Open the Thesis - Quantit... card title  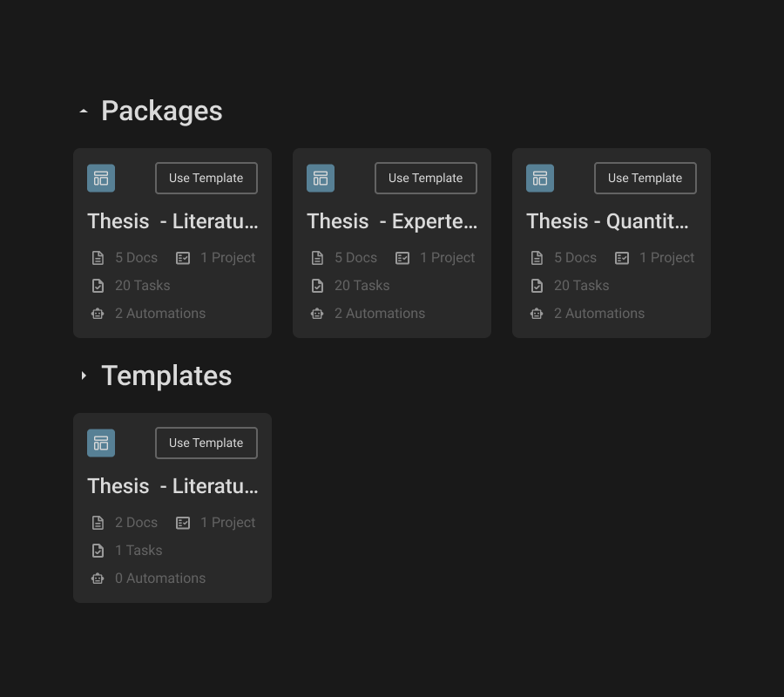tap(607, 221)
